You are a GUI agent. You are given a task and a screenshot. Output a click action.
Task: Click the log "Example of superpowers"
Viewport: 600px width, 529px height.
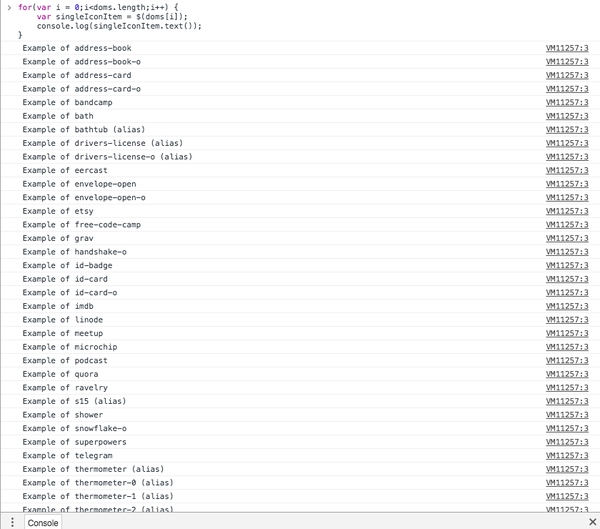pyautogui.click(x=74, y=442)
